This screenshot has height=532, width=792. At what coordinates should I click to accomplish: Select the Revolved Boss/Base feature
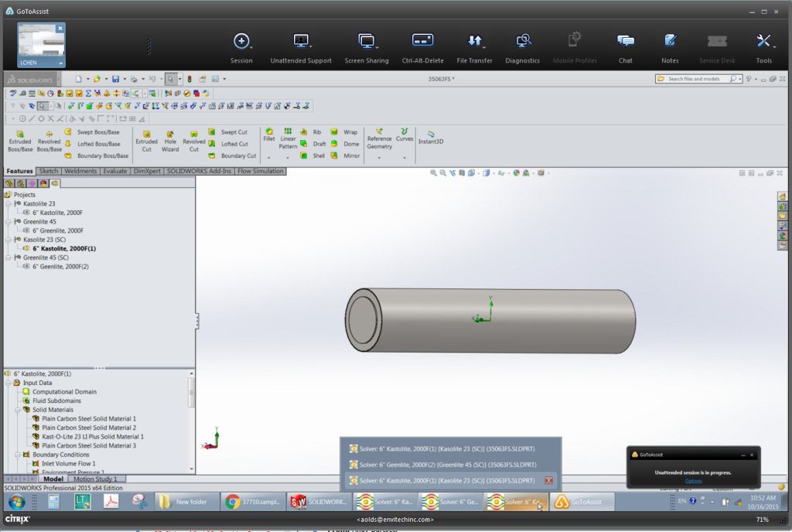(x=49, y=142)
